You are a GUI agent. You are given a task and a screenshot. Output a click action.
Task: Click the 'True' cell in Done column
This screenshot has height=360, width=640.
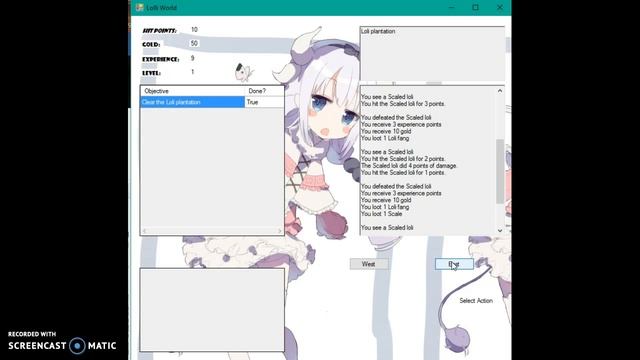pos(264,102)
